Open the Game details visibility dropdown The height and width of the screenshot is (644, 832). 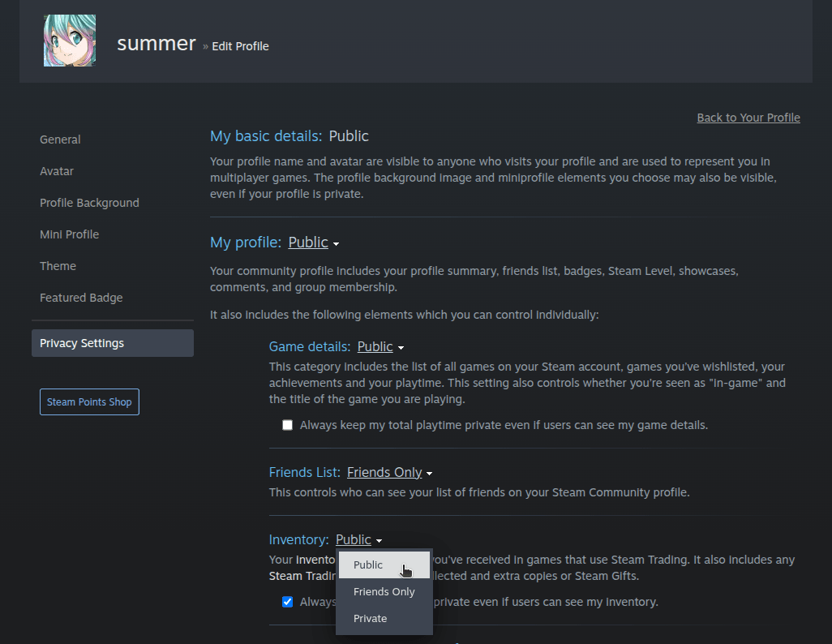(x=380, y=346)
